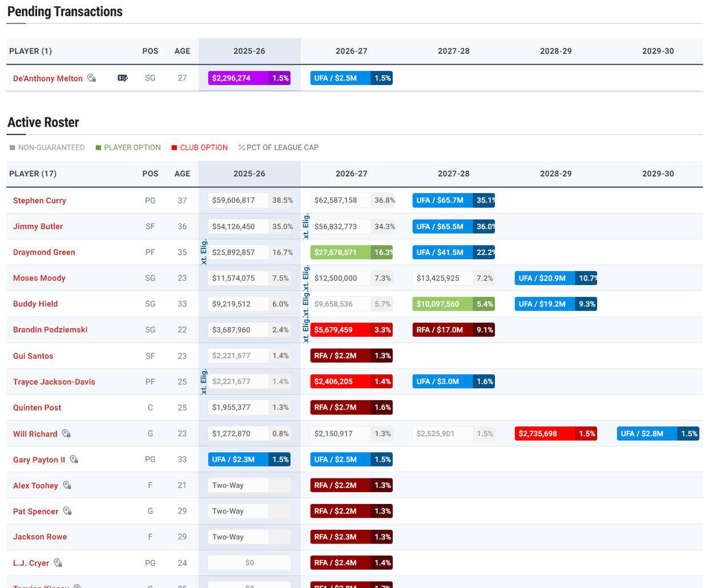
Task: Click the tag icon next to Alex Toohey
Action: point(67,485)
